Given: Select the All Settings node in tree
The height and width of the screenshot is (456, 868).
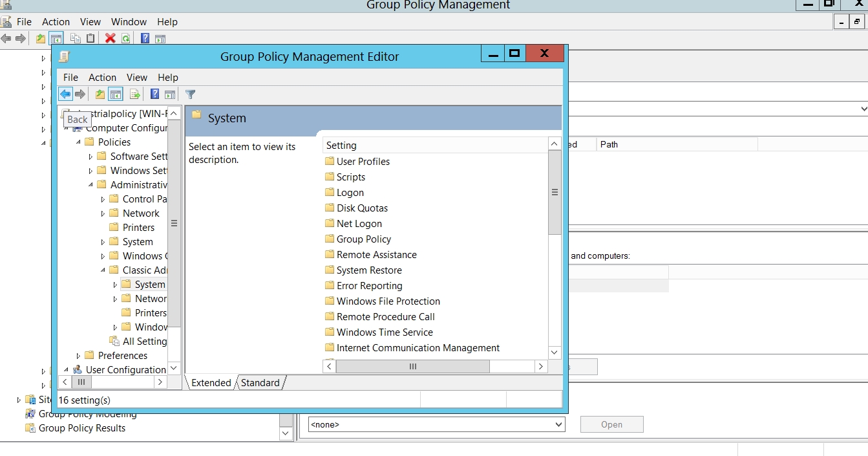Looking at the screenshot, I should tap(144, 341).
